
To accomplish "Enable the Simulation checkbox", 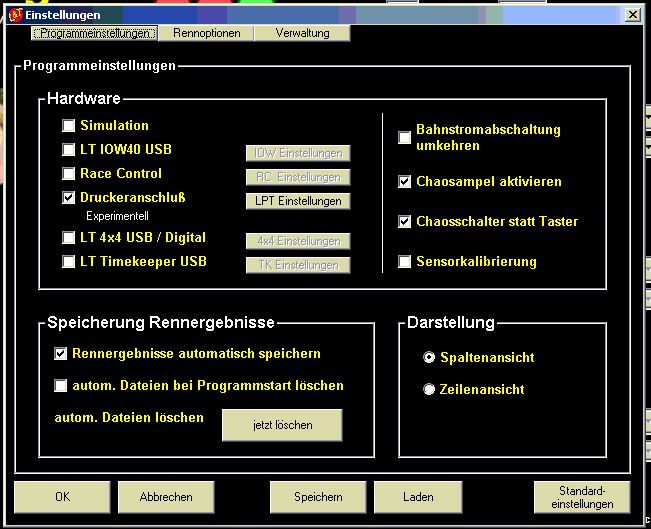I will coord(69,126).
